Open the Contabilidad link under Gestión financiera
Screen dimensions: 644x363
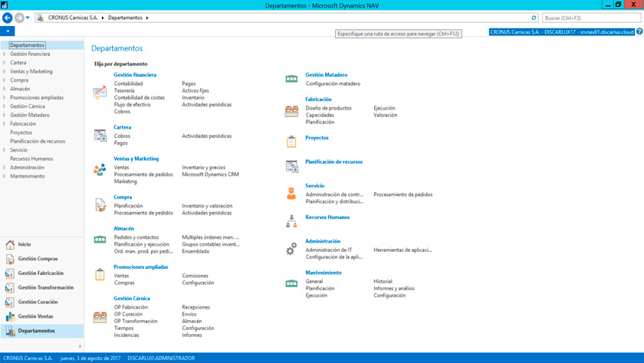pyautogui.click(x=129, y=83)
